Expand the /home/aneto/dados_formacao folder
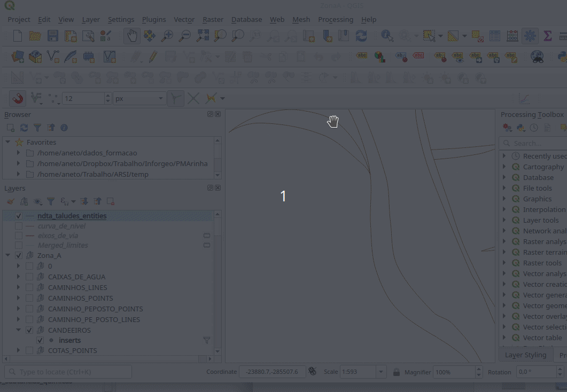567x392 pixels. click(x=19, y=153)
